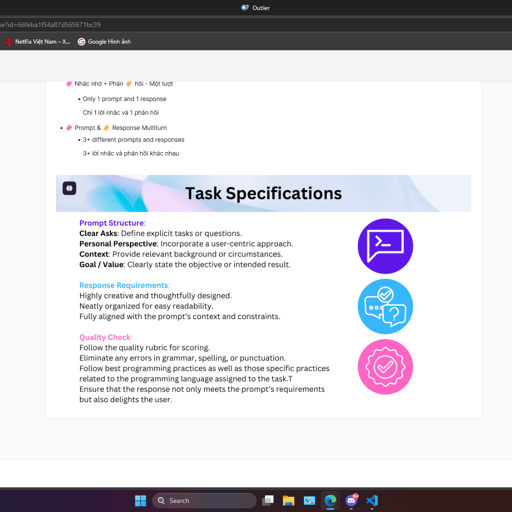Open Task View from taskbar

[x=268, y=500]
